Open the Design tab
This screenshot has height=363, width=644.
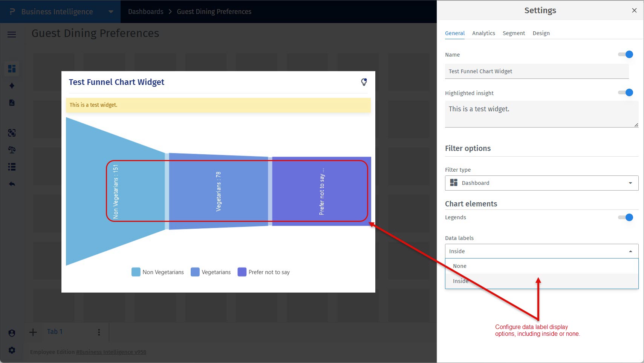[x=541, y=33]
